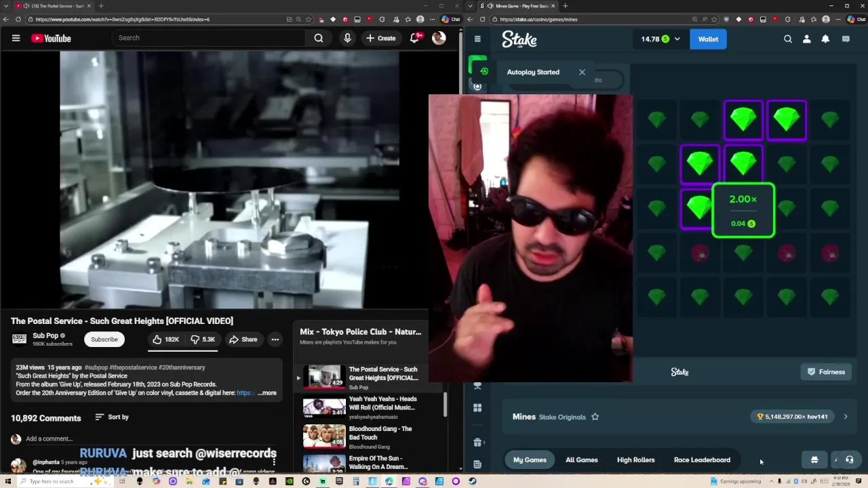Screen dimensions: 868x488
Task: Open Windows Start menu
Action: click(7, 481)
